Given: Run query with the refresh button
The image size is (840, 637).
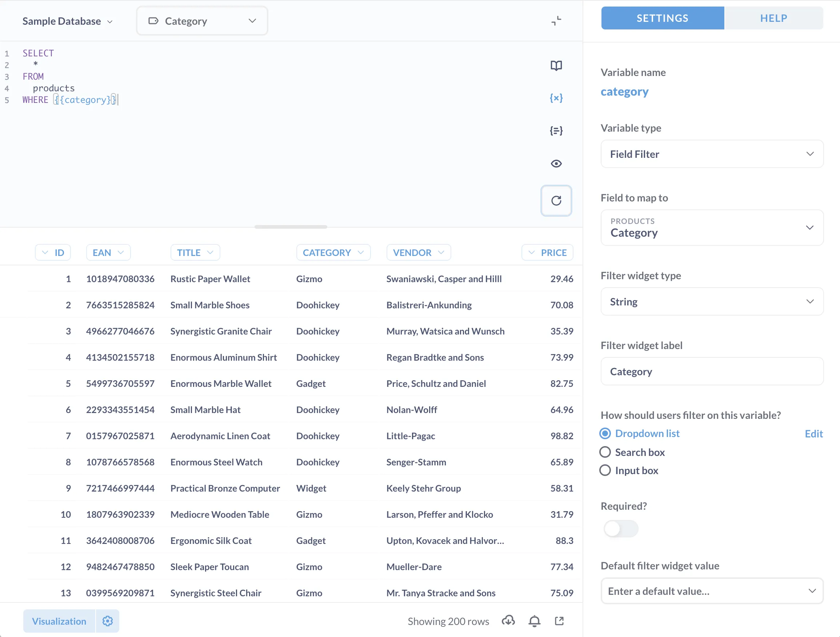Looking at the screenshot, I should (556, 200).
